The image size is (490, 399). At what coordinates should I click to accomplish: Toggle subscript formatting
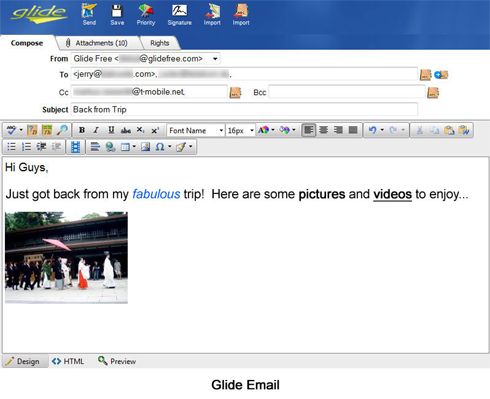tap(140, 130)
